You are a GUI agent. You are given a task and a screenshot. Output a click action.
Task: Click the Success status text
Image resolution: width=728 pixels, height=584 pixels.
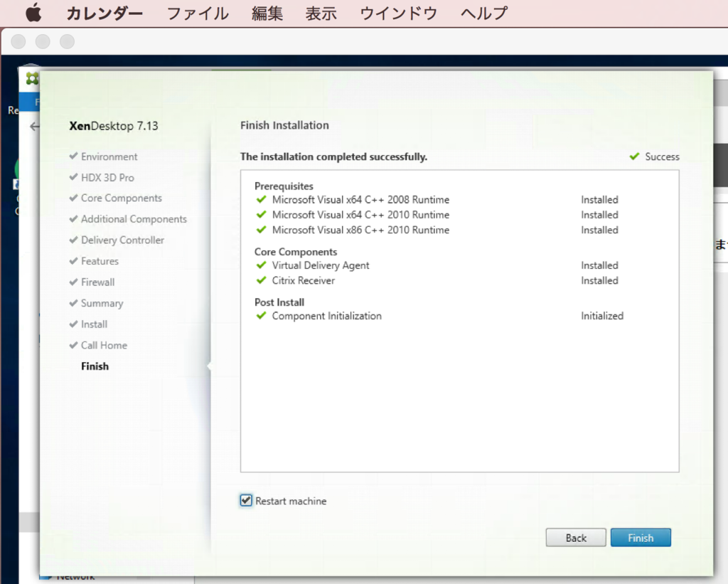point(662,156)
